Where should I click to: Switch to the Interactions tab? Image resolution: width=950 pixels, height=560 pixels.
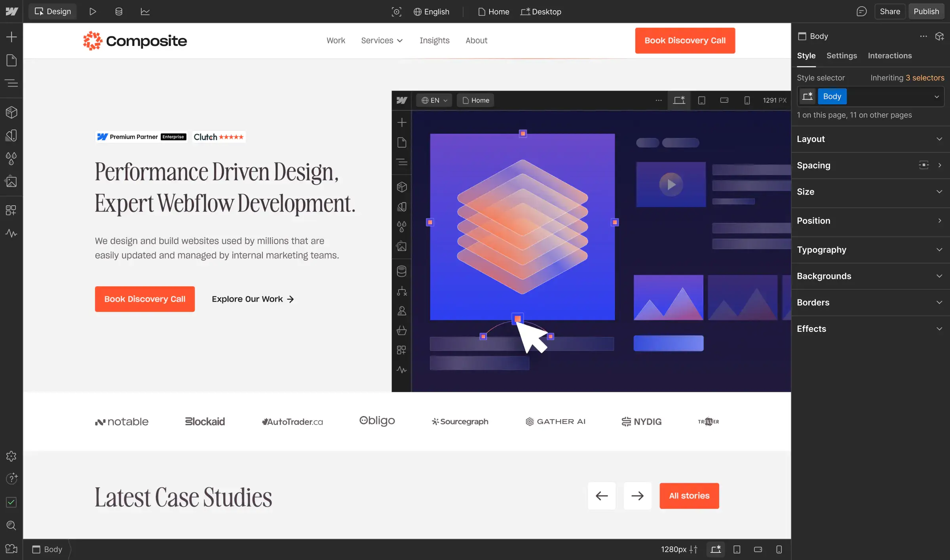point(889,56)
